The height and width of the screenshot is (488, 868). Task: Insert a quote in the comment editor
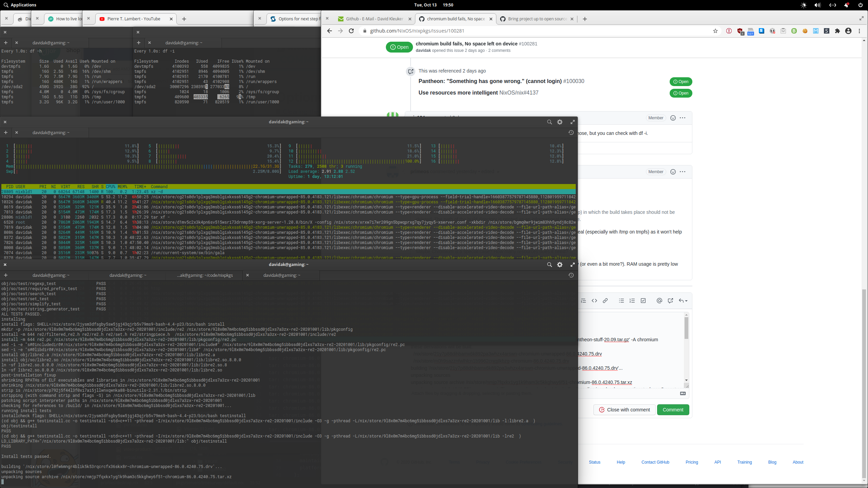coord(584,301)
